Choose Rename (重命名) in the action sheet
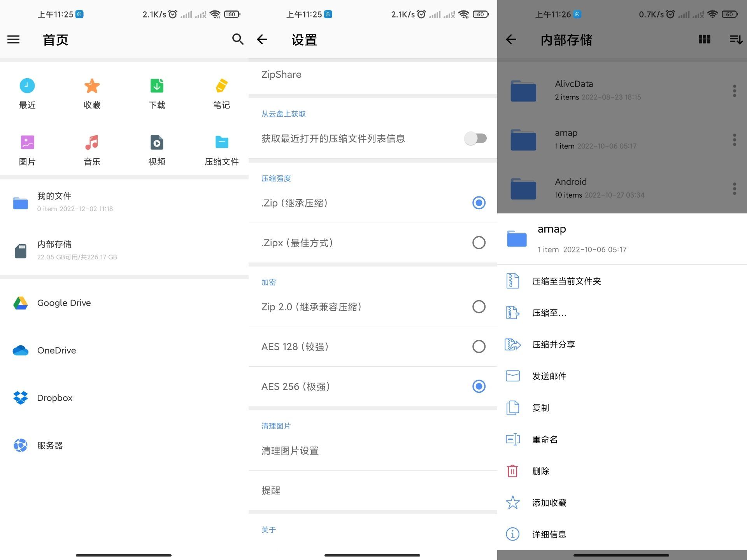The image size is (747, 560). [x=622, y=439]
